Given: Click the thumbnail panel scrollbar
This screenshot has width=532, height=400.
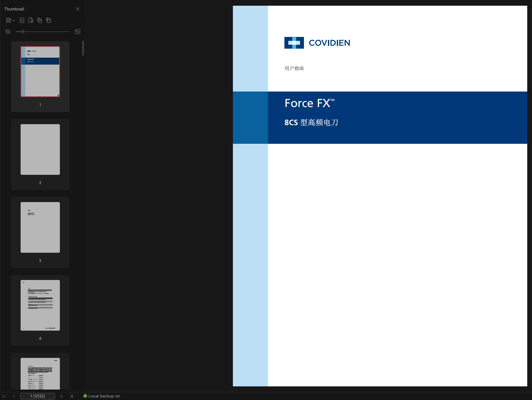Looking at the screenshot, I should coord(83,48).
